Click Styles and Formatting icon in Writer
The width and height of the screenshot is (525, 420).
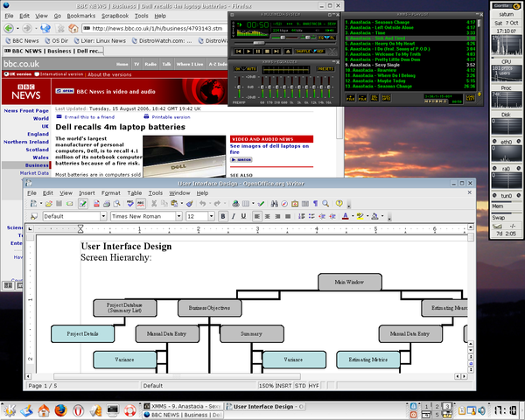coord(34,216)
